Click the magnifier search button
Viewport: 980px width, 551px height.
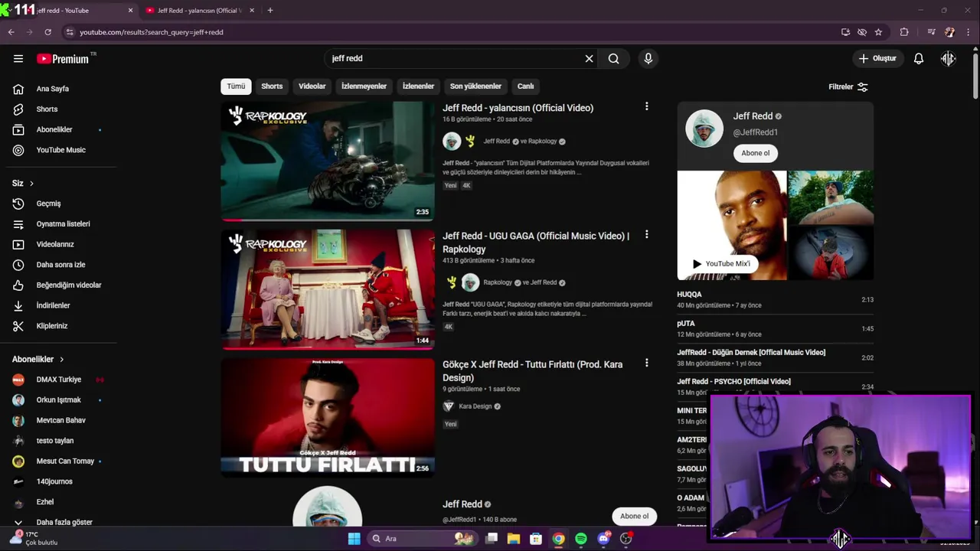tap(613, 58)
